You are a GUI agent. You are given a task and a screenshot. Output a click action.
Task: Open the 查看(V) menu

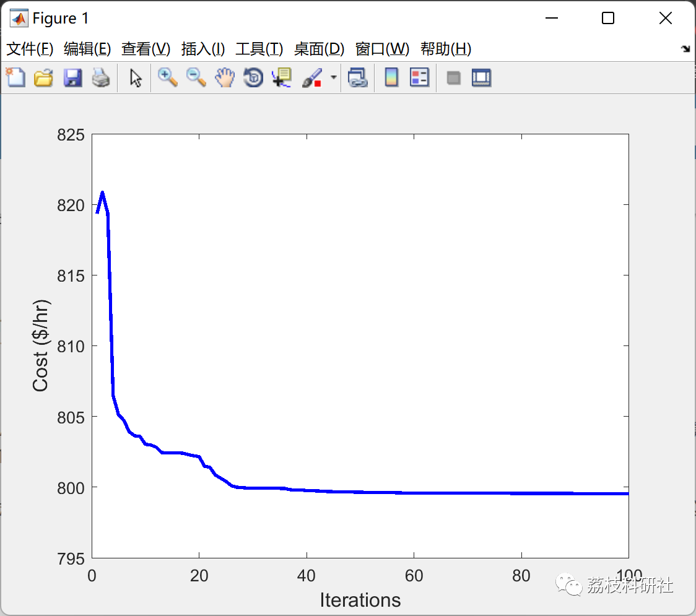click(x=146, y=49)
